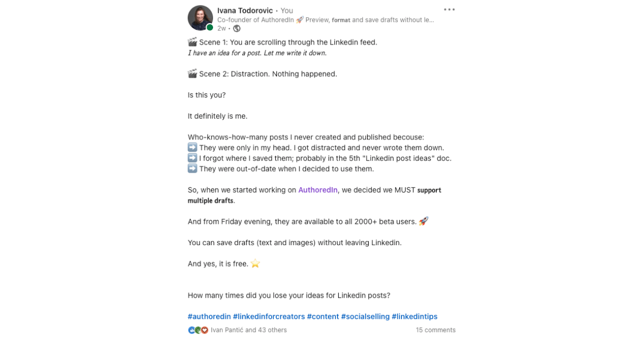Click the #linkedinforcreators hashtag
This screenshot has height=338, width=644.
pyautogui.click(x=268, y=317)
